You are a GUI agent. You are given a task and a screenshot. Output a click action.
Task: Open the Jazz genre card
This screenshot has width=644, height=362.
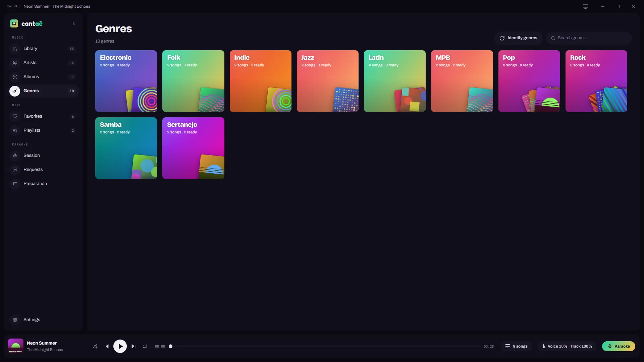[x=328, y=81]
